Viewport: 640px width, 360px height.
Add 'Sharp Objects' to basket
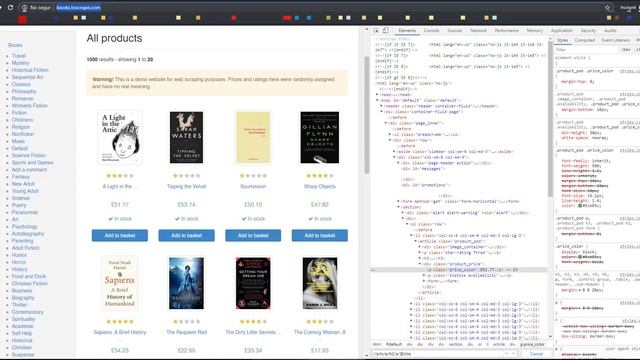[320, 236]
